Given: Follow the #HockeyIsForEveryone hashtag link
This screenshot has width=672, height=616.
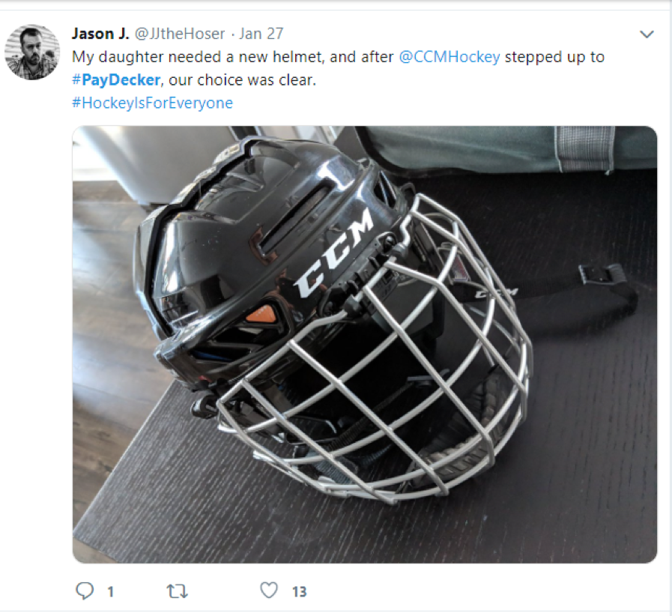Looking at the screenshot, I should click(152, 103).
